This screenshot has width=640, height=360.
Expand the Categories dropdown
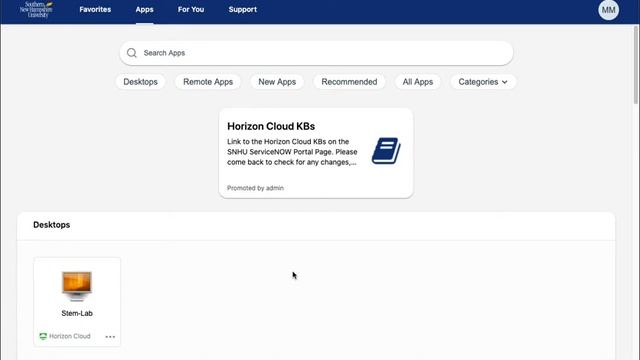pyautogui.click(x=483, y=82)
